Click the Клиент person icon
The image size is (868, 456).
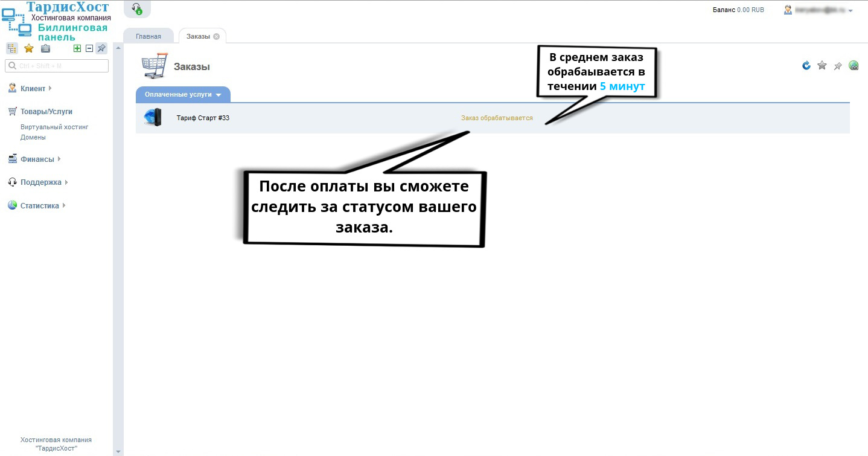tap(12, 88)
